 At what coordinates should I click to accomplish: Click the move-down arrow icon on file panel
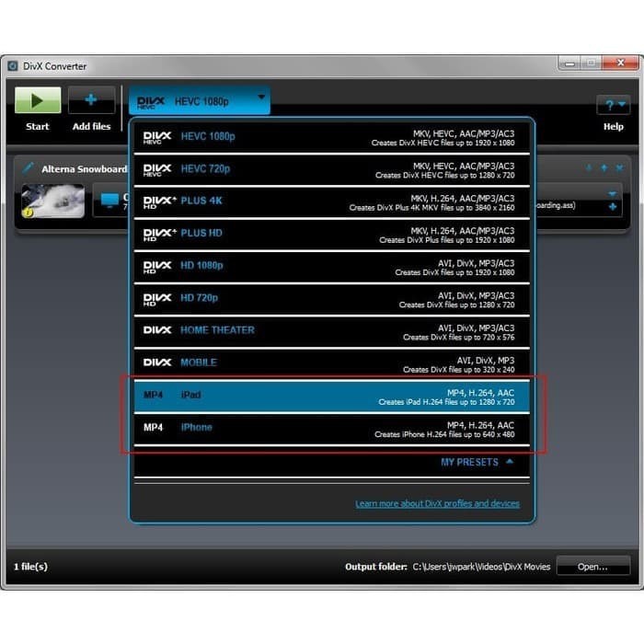(x=589, y=167)
